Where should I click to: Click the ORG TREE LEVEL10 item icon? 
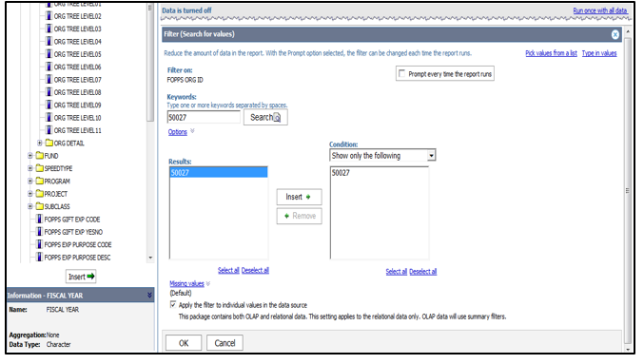tap(49, 118)
